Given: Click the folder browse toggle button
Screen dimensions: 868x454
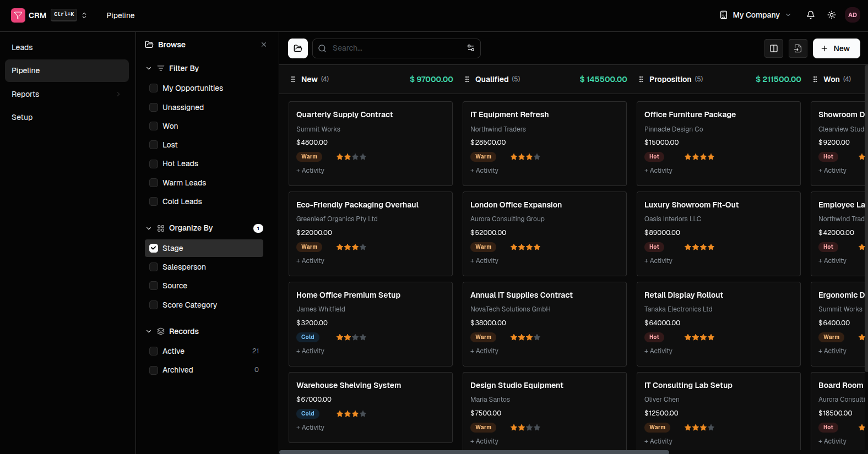Looking at the screenshot, I should (x=298, y=48).
